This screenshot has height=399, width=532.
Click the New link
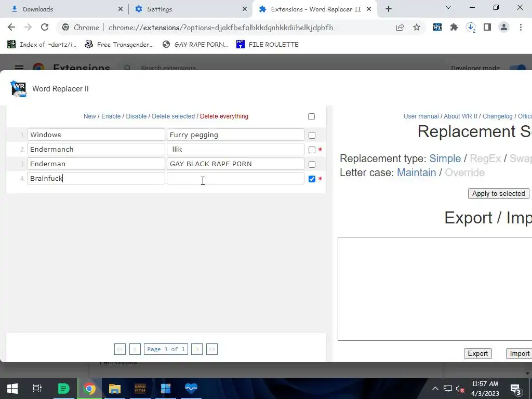(89, 116)
